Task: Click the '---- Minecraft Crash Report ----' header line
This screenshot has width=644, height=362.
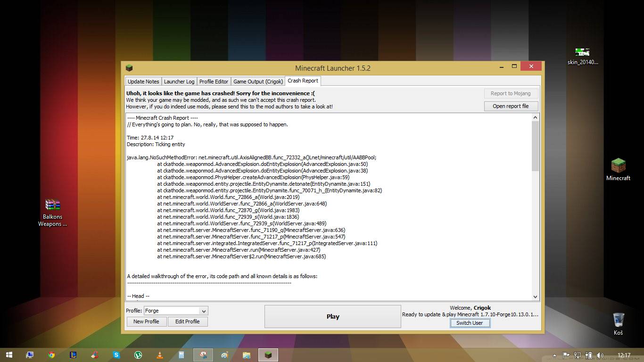Action: (x=163, y=118)
